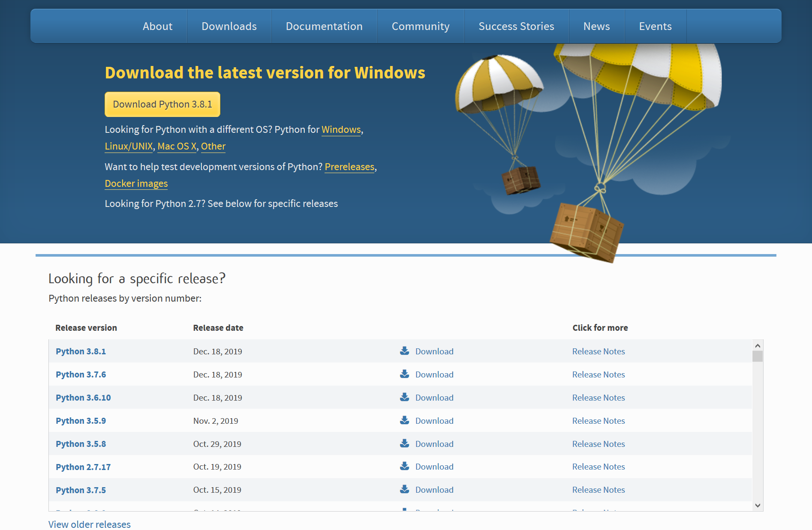Click Download text link for Python 3.5.8
The image size is (812, 530).
pos(434,444)
